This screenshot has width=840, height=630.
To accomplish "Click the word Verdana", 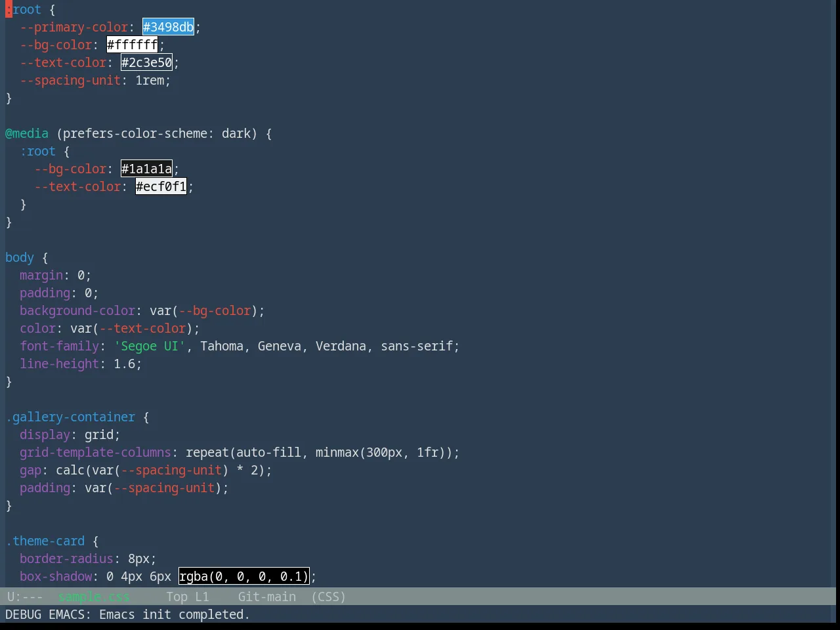I will (x=341, y=346).
